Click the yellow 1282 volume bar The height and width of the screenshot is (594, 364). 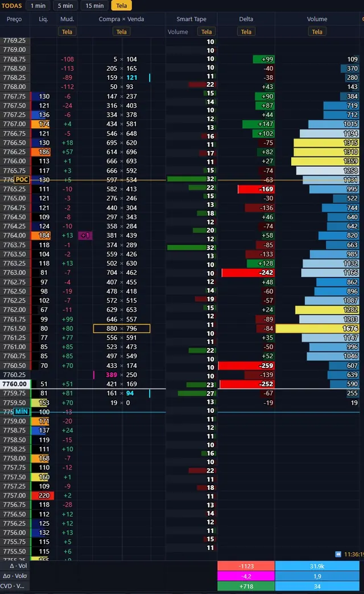[x=327, y=309]
